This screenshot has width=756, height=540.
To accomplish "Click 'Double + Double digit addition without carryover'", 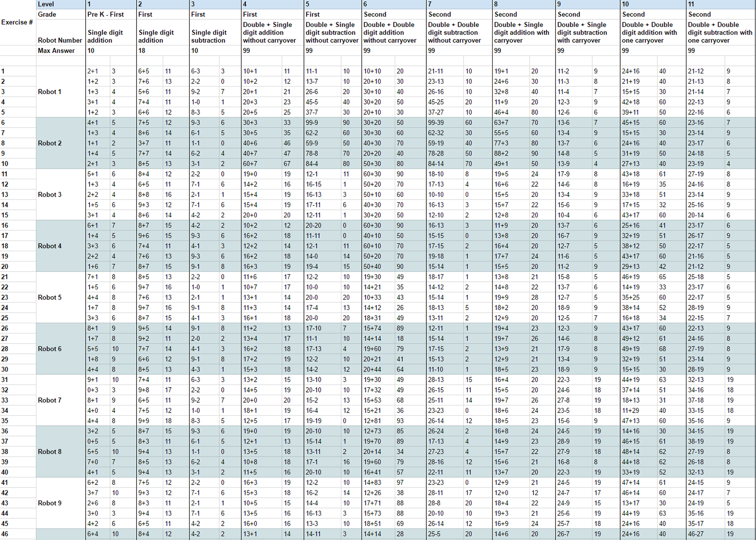I will (x=394, y=32).
